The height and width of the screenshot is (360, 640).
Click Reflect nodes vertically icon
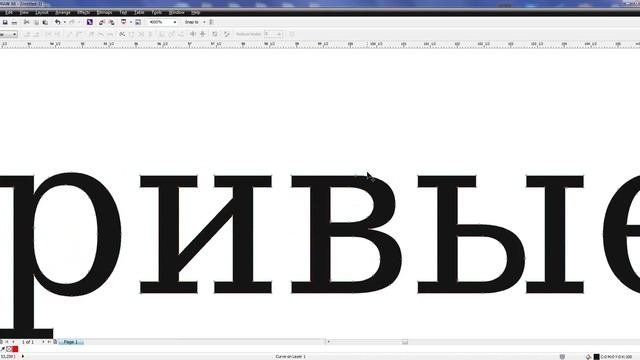tap(202, 34)
